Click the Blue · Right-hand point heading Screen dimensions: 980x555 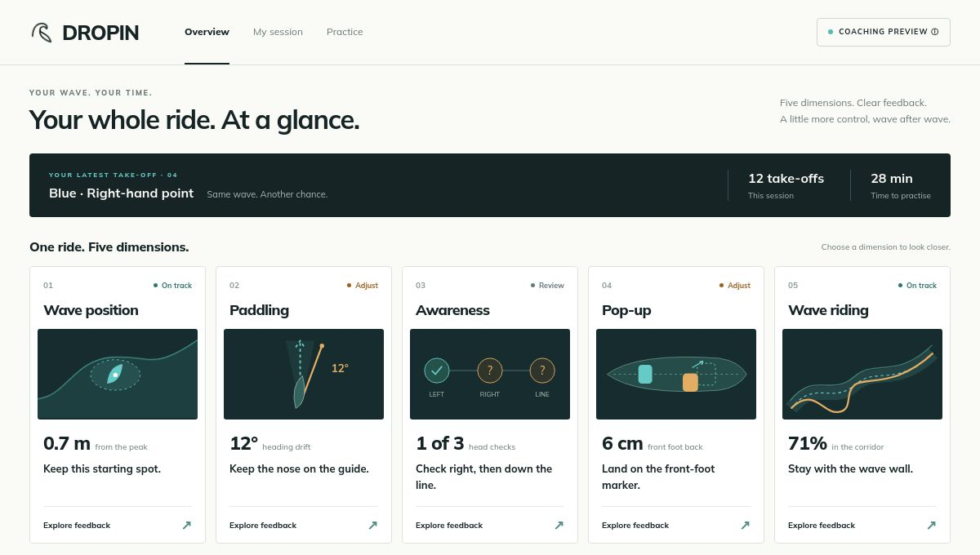coord(121,193)
